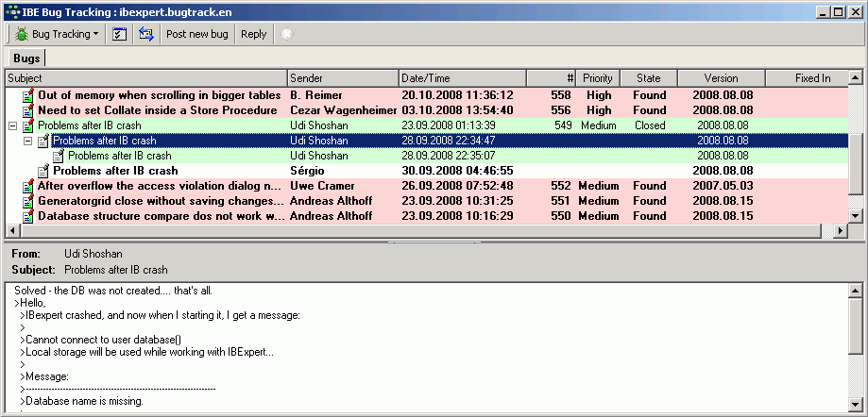Click version 2007.05.03 cell
Image resolution: width=868 pixels, height=417 pixels.
tap(723, 186)
